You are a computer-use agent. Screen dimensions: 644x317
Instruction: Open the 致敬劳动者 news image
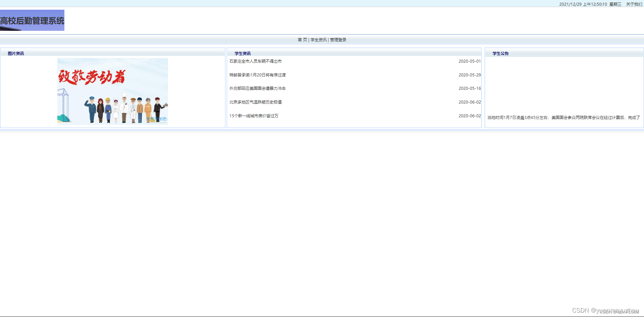pos(113,91)
